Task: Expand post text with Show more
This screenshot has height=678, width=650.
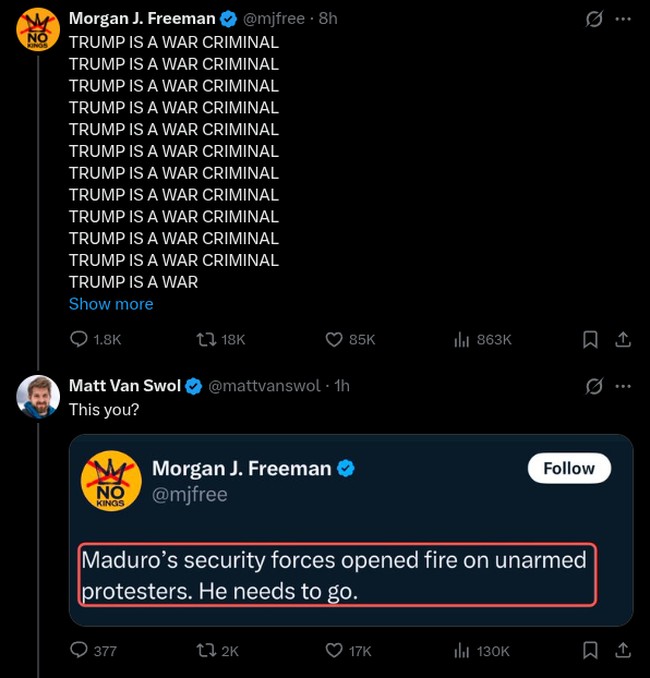Action: [x=111, y=304]
